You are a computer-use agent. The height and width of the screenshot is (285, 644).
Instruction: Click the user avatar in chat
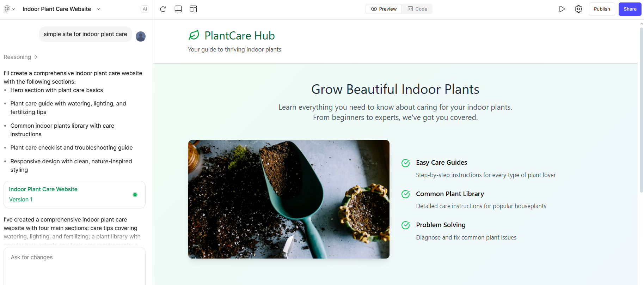(141, 36)
